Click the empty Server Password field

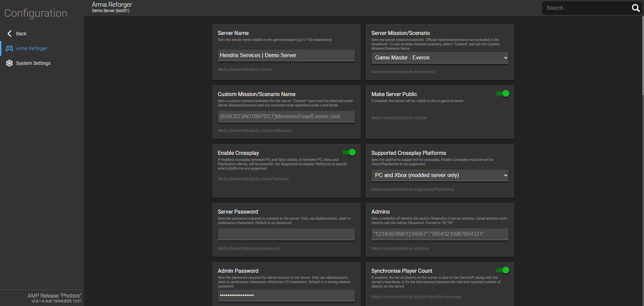pyautogui.click(x=286, y=234)
